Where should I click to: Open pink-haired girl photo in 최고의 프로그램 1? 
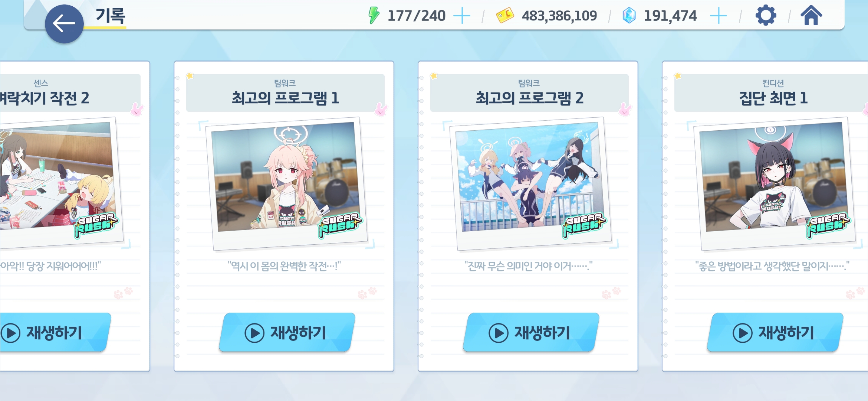[286, 184]
